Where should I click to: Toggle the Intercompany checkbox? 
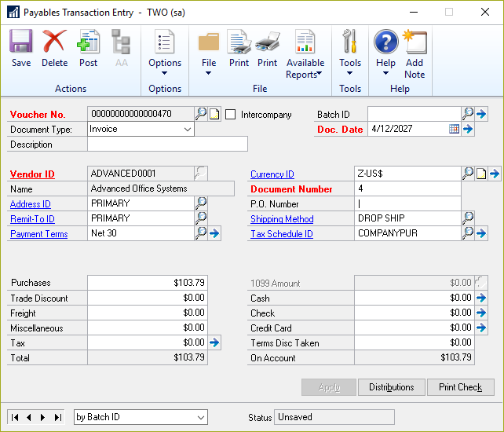coord(231,115)
